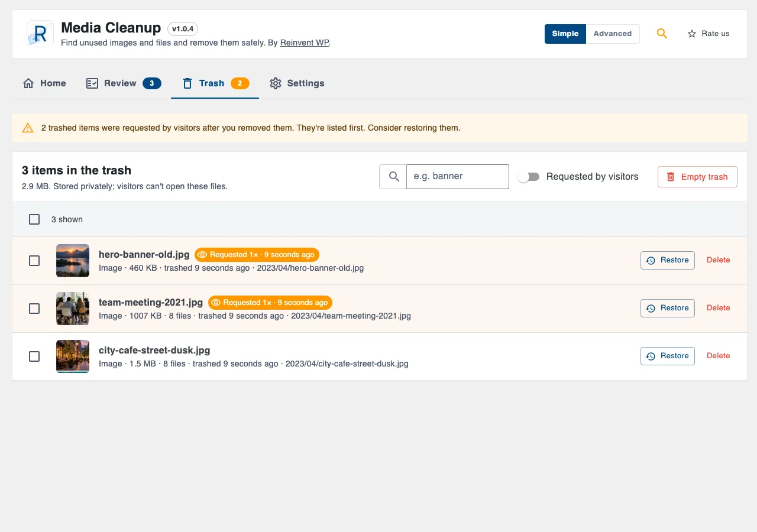Open the hero-banner-old.jpg thumbnail
Screen dimensions: 757x532
click(x=73, y=261)
